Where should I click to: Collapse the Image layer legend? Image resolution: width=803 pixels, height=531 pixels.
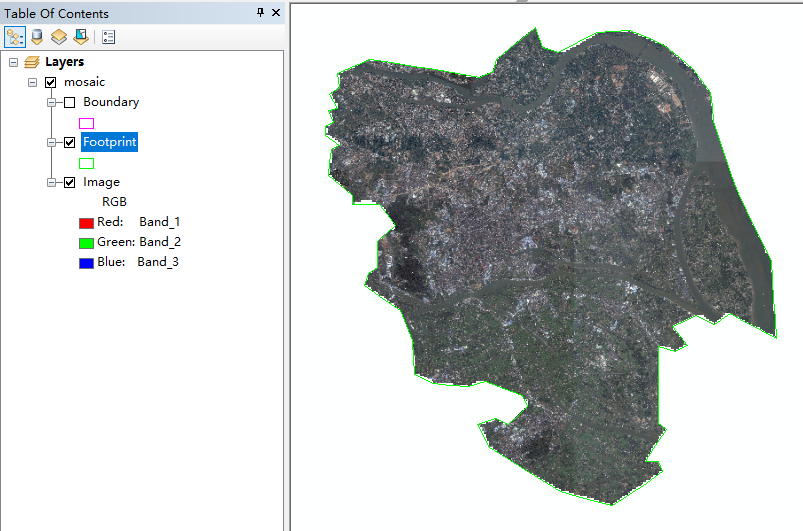point(51,182)
